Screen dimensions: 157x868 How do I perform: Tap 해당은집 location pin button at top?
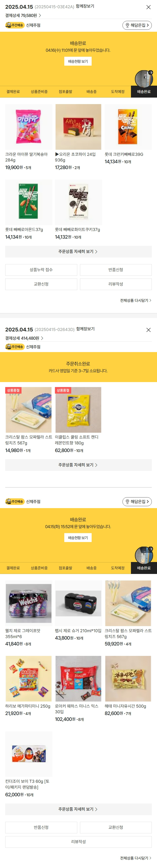(137, 25)
